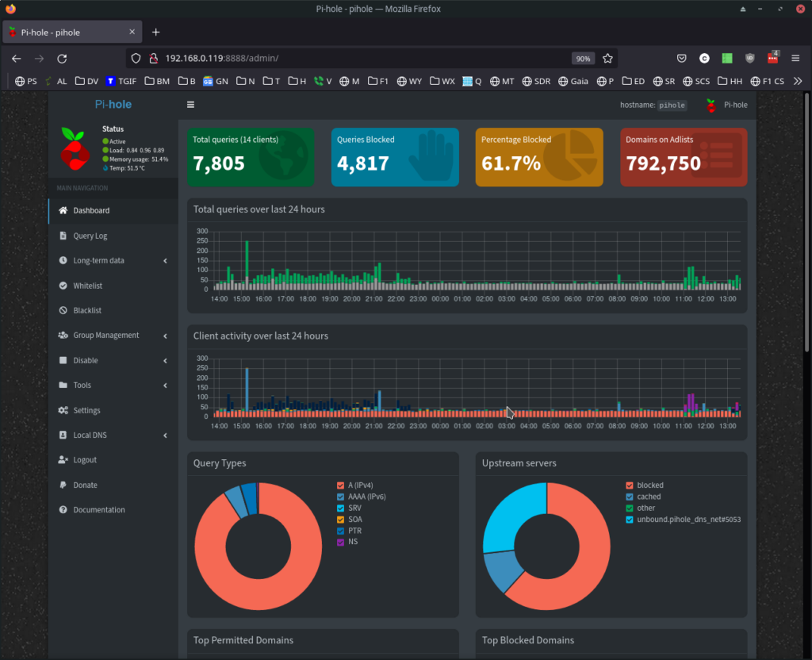Toggle the SRV query type checkbox
The height and width of the screenshot is (660, 812).
tap(340, 508)
